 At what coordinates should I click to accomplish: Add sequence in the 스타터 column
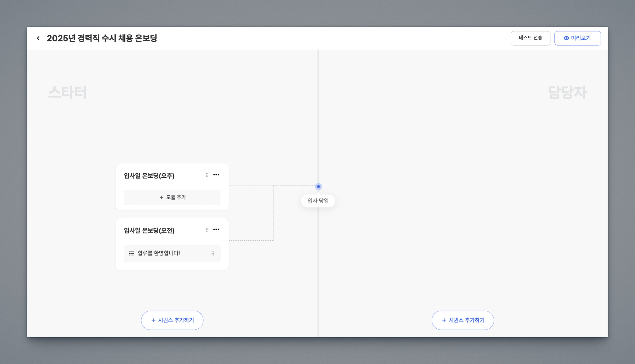pos(172,320)
